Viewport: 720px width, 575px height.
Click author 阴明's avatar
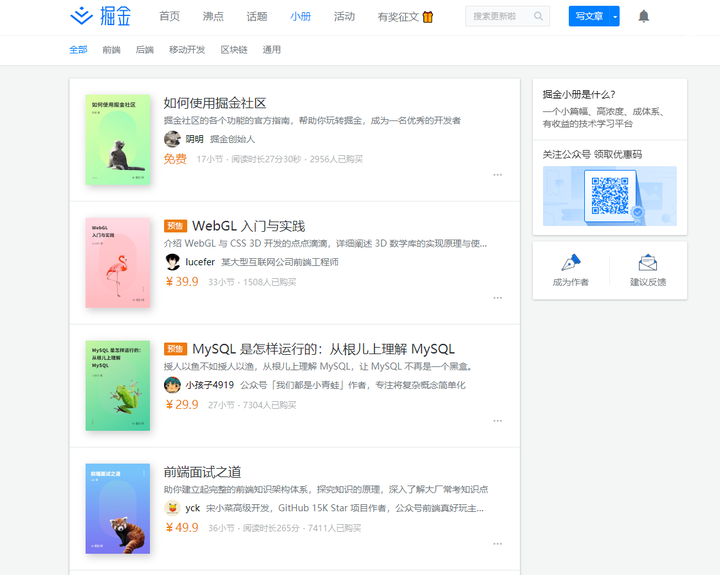point(172,139)
